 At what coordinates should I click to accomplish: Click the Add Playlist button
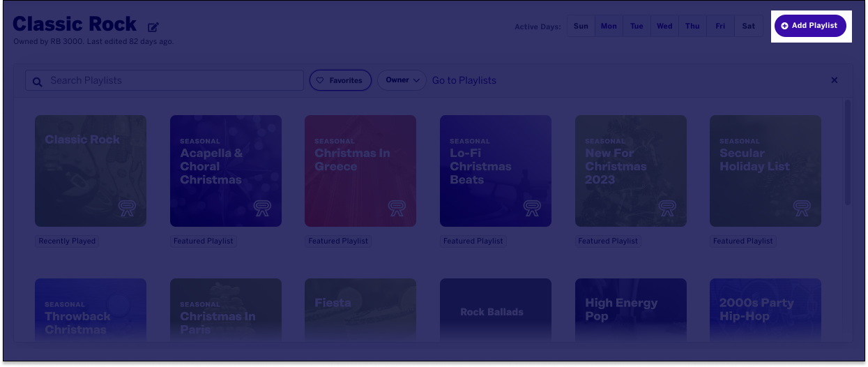tap(810, 26)
